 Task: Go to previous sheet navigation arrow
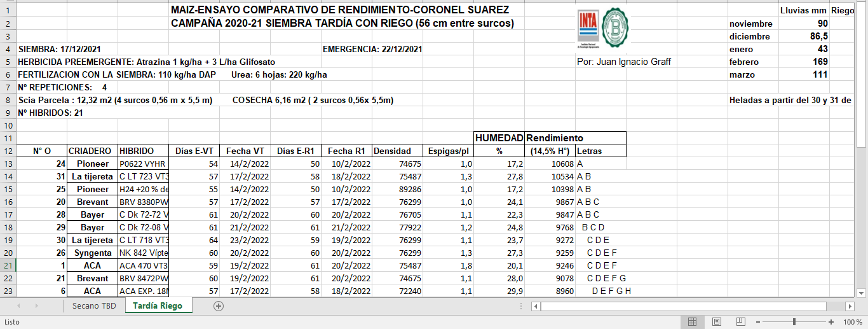click(x=18, y=306)
